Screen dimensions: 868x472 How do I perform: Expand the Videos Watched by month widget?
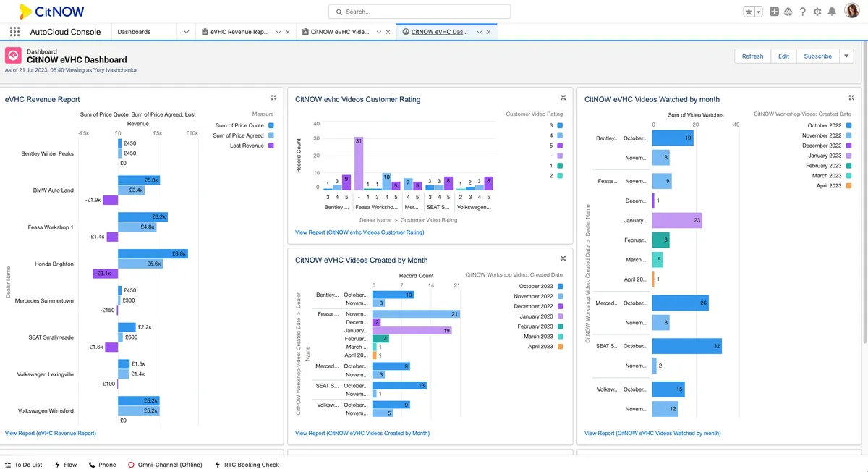[x=852, y=98]
